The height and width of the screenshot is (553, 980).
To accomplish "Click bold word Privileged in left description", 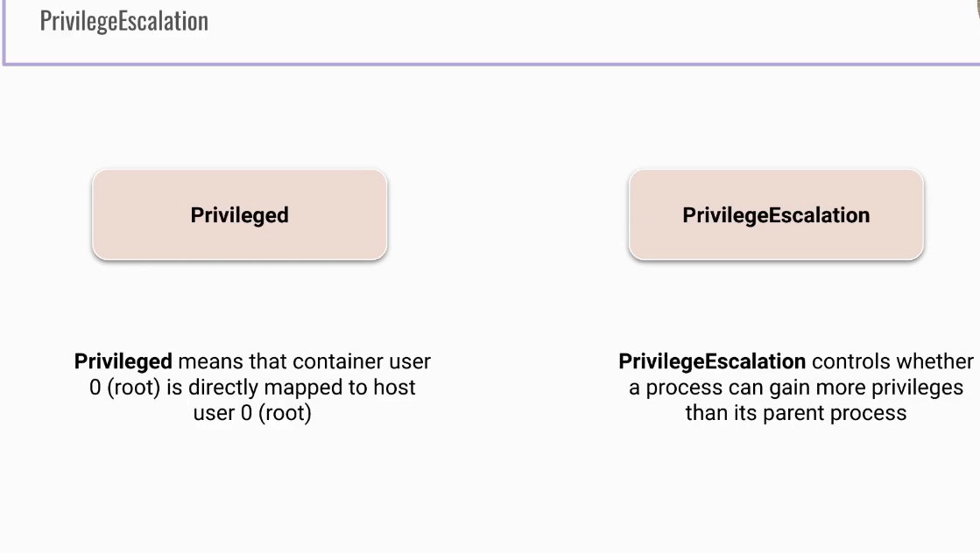I will coord(123,361).
